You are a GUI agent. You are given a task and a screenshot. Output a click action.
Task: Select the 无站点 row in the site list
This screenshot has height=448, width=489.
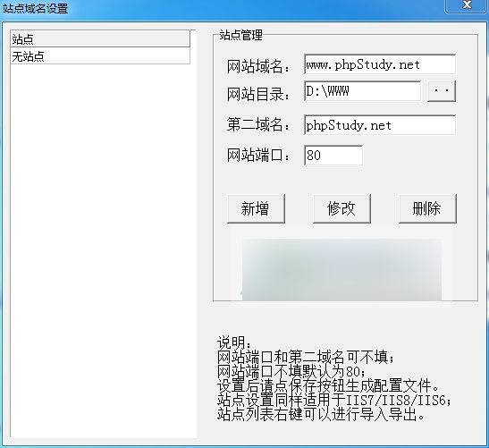point(100,56)
